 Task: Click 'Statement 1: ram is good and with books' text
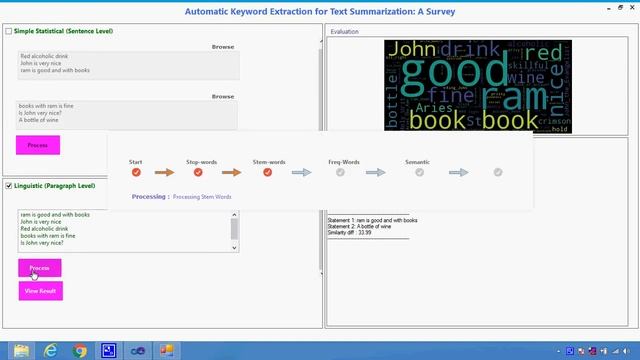[x=373, y=220]
